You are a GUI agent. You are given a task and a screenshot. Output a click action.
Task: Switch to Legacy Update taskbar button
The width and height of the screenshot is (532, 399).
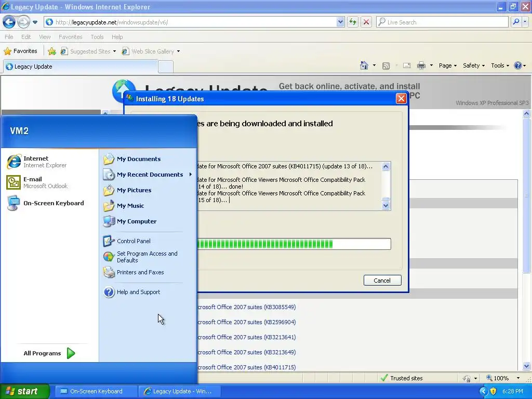point(179,391)
